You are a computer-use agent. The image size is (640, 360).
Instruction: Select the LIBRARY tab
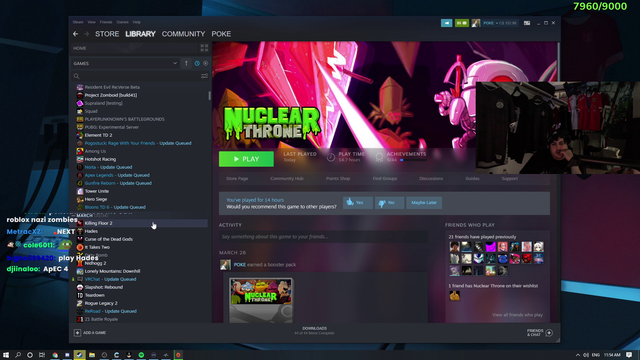click(x=140, y=34)
